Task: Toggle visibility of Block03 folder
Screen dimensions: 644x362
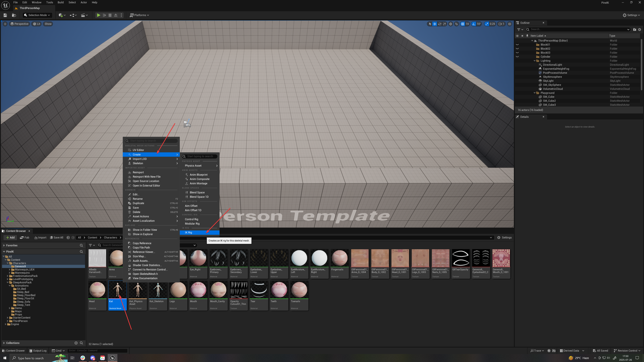Action: [x=517, y=53]
